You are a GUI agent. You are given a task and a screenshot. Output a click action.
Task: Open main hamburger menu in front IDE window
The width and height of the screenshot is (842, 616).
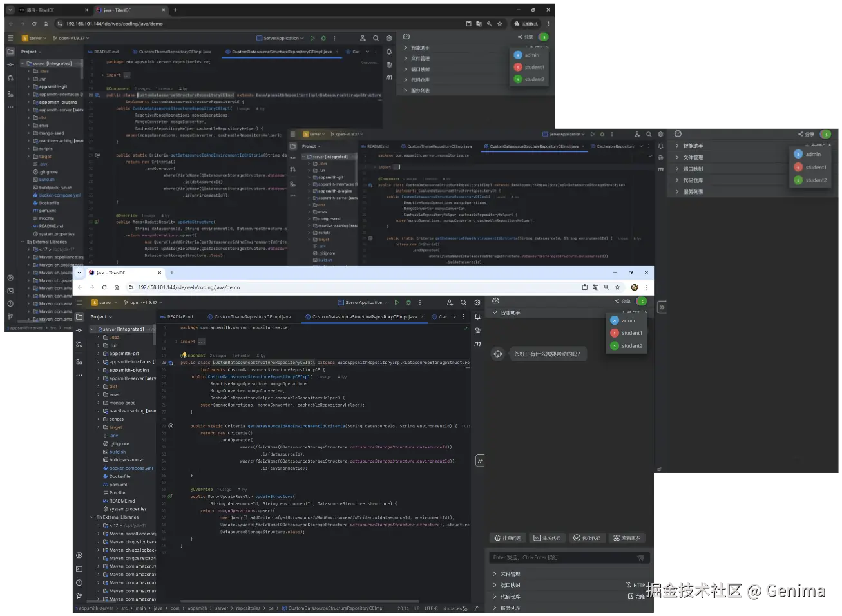pos(79,302)
